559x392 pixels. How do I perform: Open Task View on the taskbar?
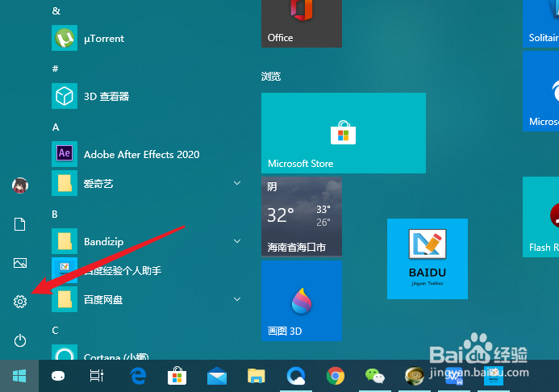pos(97,376)
